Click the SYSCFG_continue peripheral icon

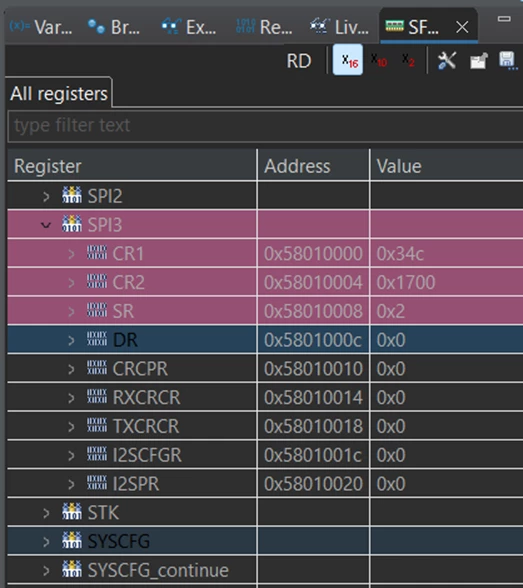pos(72,569)
